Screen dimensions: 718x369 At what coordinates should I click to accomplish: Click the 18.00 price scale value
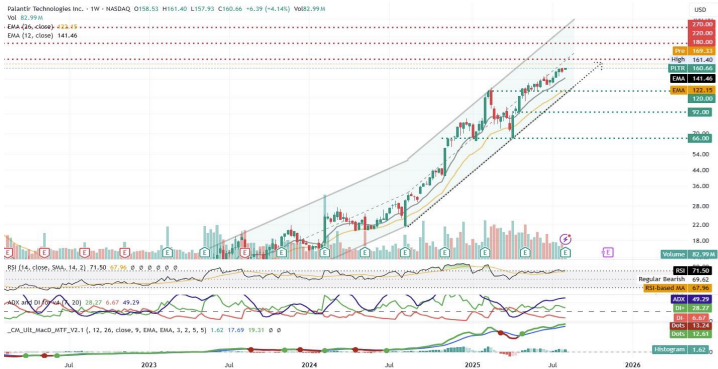(x=701, y=241)
